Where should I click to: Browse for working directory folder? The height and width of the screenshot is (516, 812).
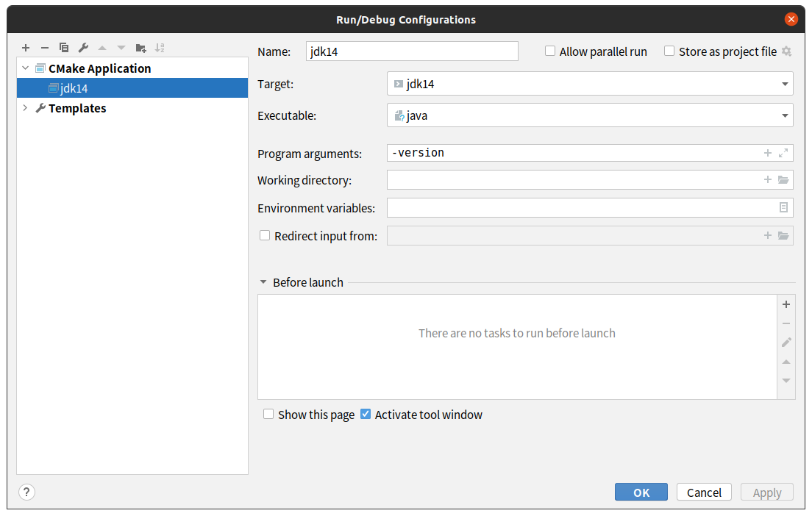coord(783,180)
